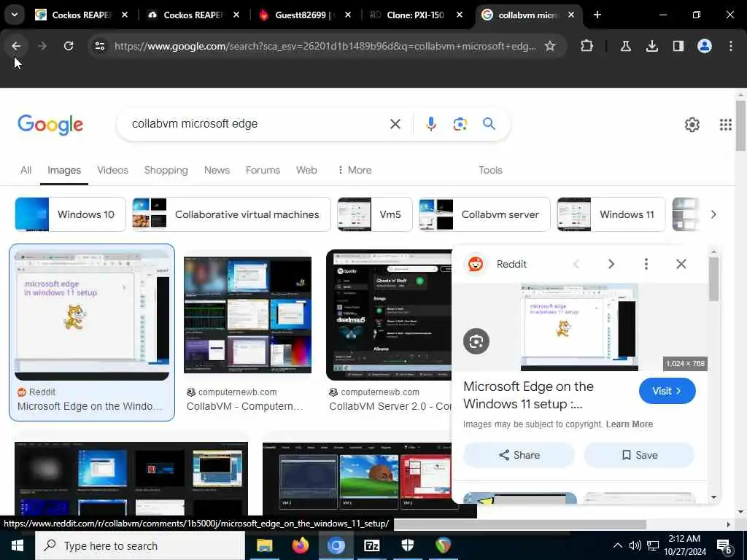This screenshot has width=747, height=560.
Task: Toggle the browser side panel icon
Action: [x=678, y=46]
